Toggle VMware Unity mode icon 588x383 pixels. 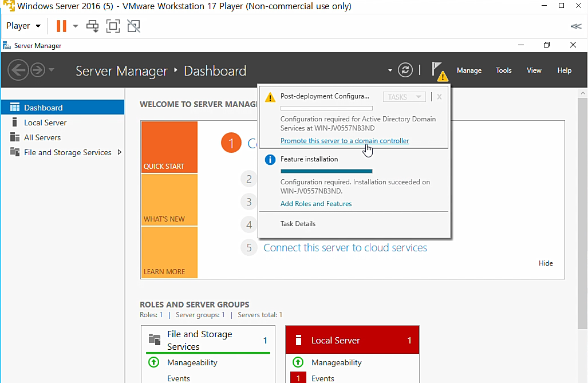[133, 26]
